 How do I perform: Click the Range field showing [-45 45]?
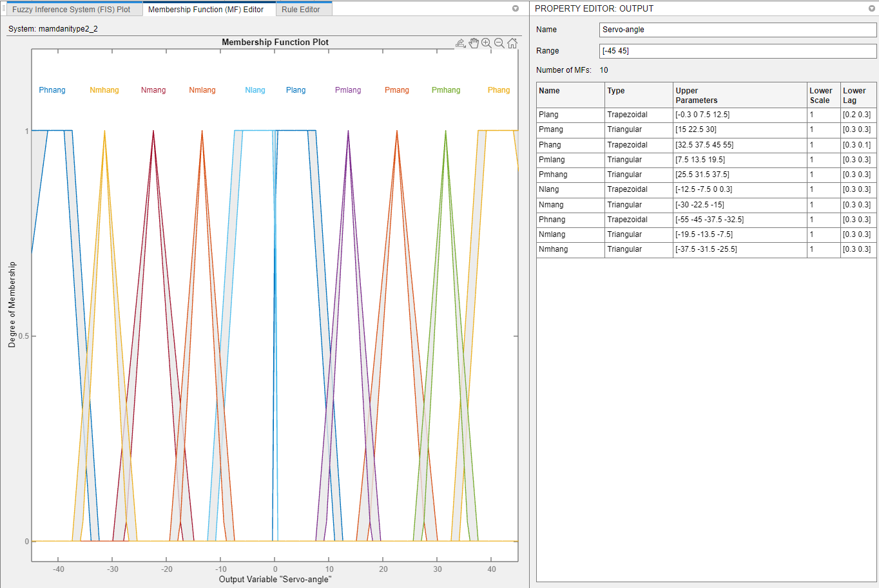click(737, 51)
